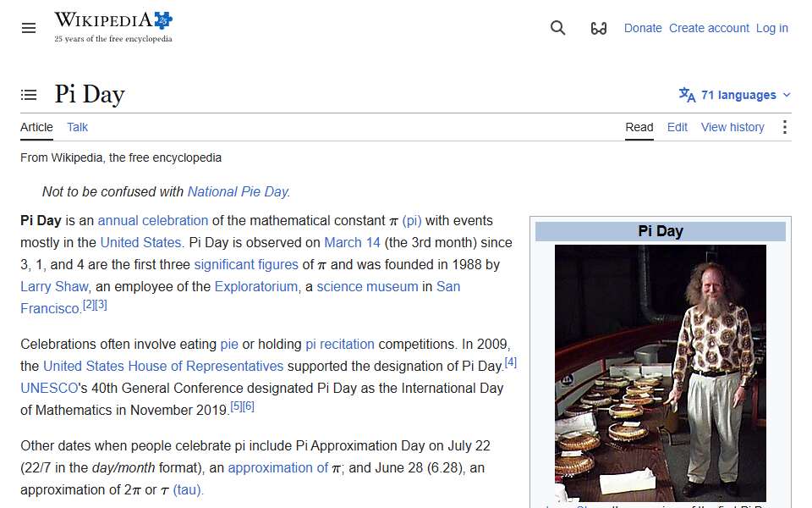Open the United States link

[x=140, y=243]
